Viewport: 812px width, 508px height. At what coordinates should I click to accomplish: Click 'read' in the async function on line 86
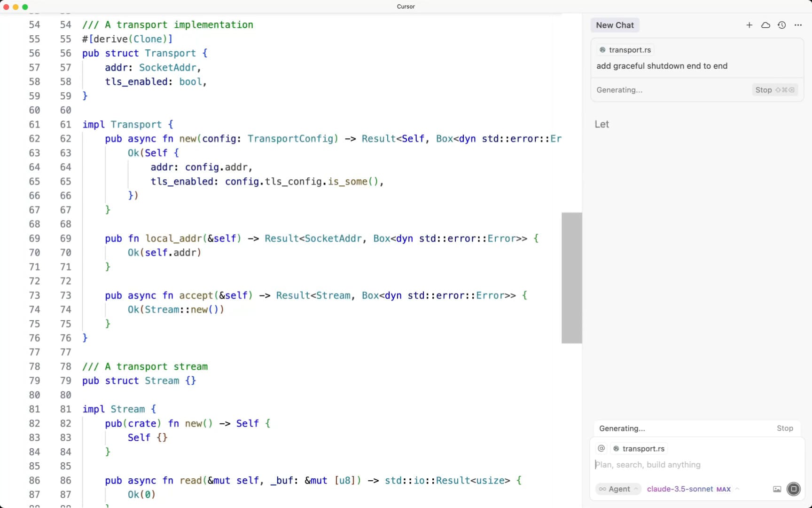tap(190, 480)
